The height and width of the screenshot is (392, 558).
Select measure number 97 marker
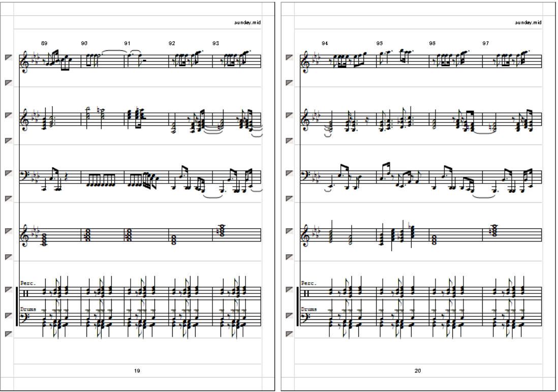pos(486,43)
